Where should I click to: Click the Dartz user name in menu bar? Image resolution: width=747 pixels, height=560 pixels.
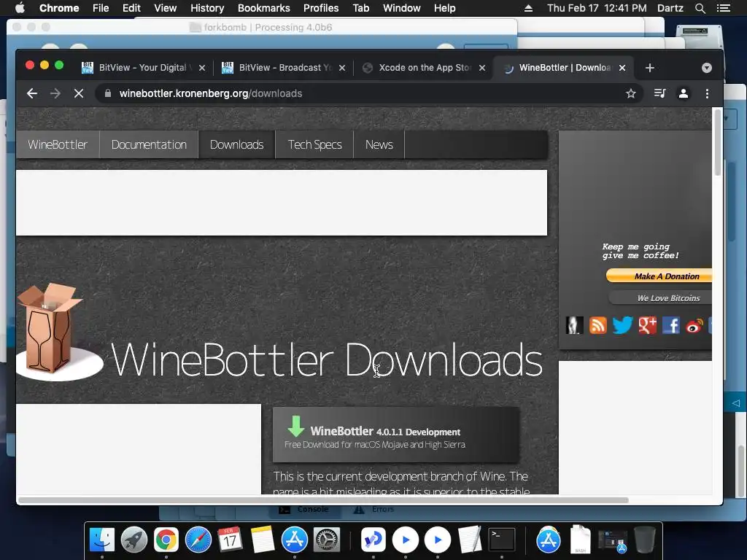(670, 8)
